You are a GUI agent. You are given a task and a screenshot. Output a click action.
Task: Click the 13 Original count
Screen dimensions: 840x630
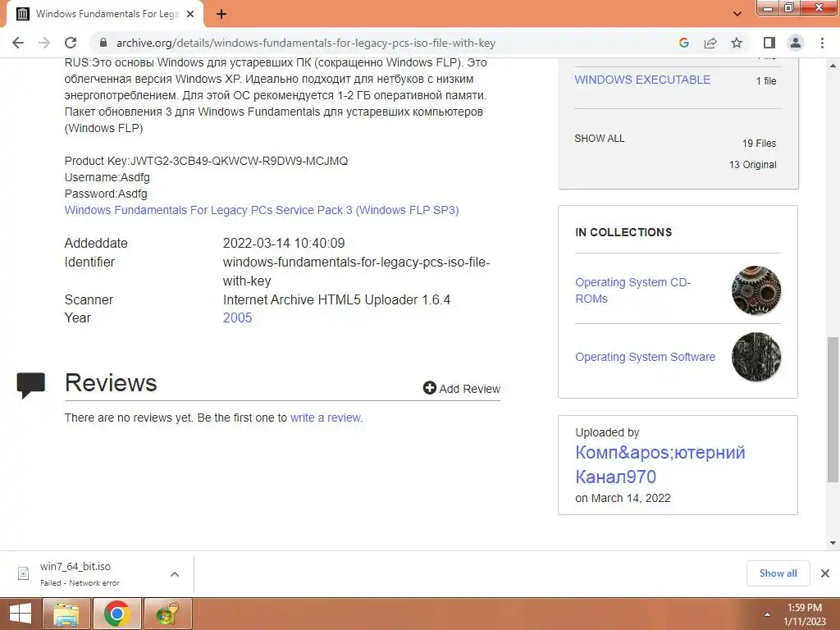coord(753,164)
